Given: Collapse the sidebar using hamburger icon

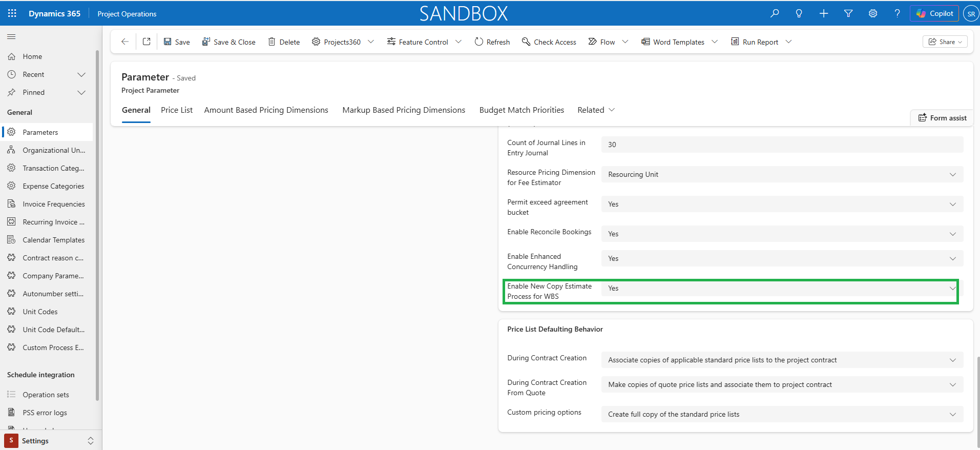Looking at the screenshot, I should coord(11,36).
